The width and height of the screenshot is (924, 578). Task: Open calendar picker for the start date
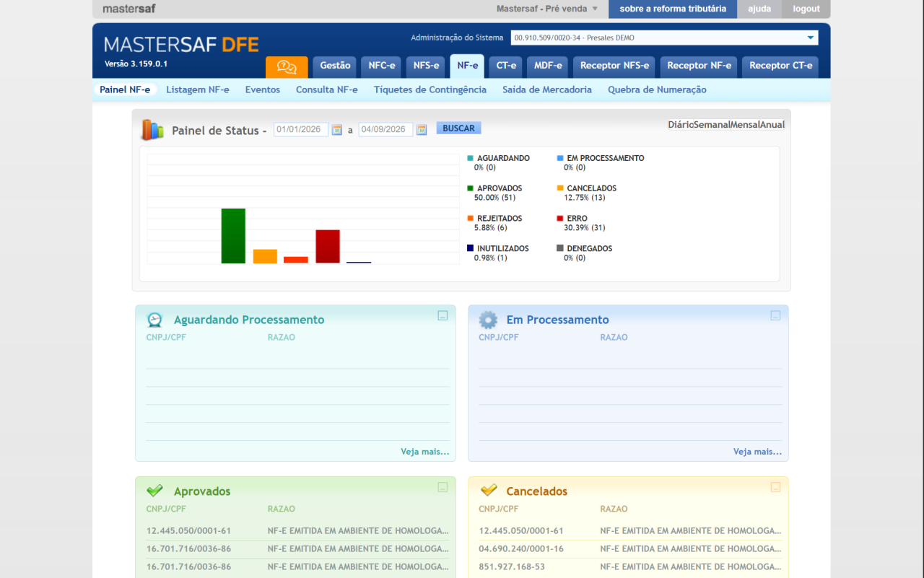[x=337, y=130]
